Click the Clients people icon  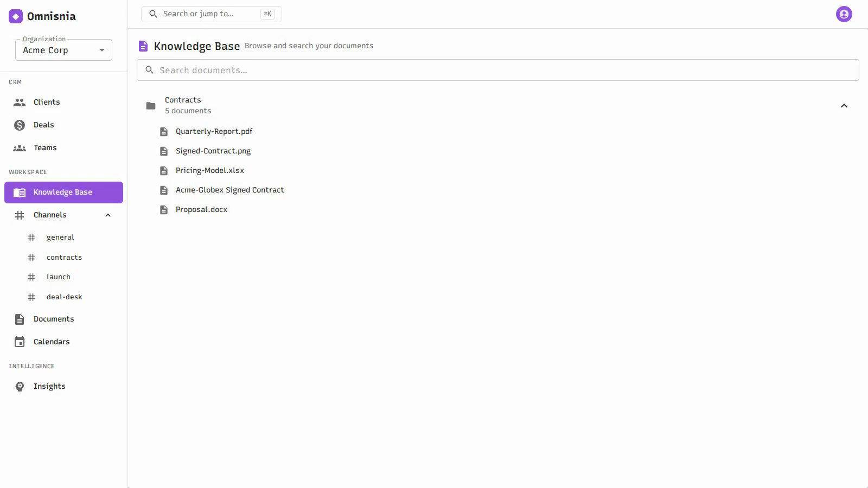pyautogui.click(x=20, y=102)
